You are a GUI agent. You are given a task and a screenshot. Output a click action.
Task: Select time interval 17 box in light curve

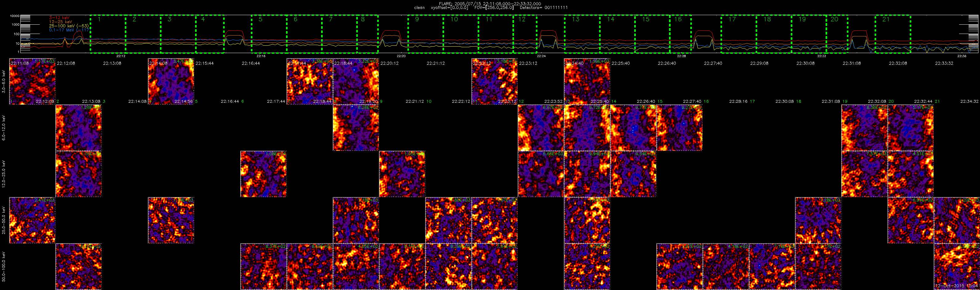click(x=739, y=34)
